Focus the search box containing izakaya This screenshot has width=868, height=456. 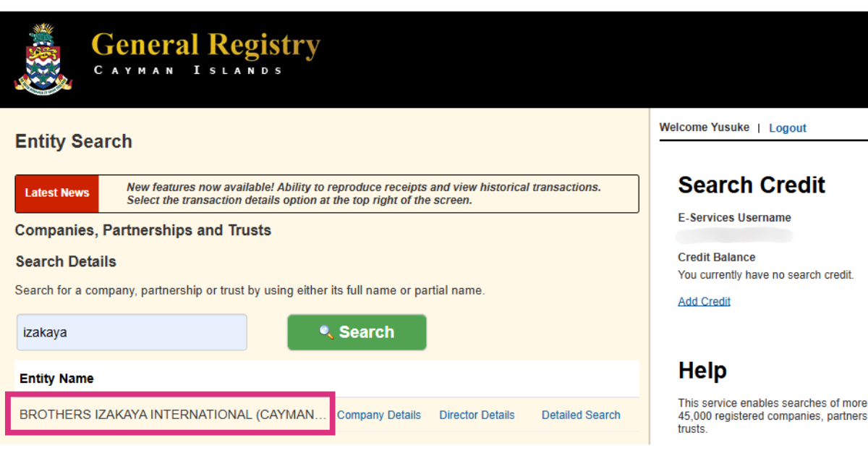pyautogui.click(x=132, y=332)
